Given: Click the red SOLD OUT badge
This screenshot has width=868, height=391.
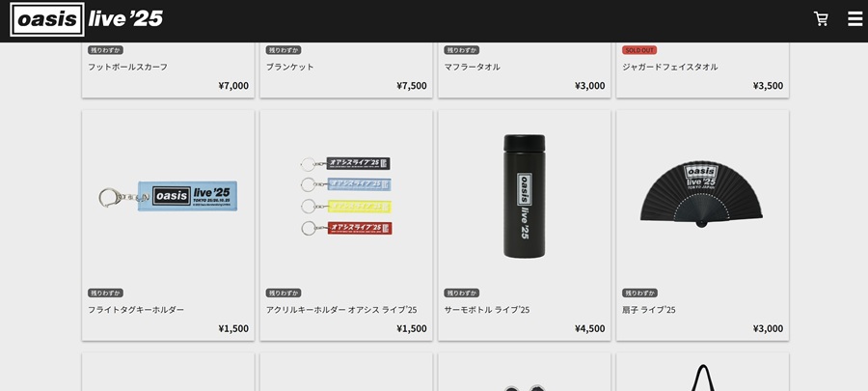Looking at the screenshot, I should pyautogui.click(x=639, y=50).
